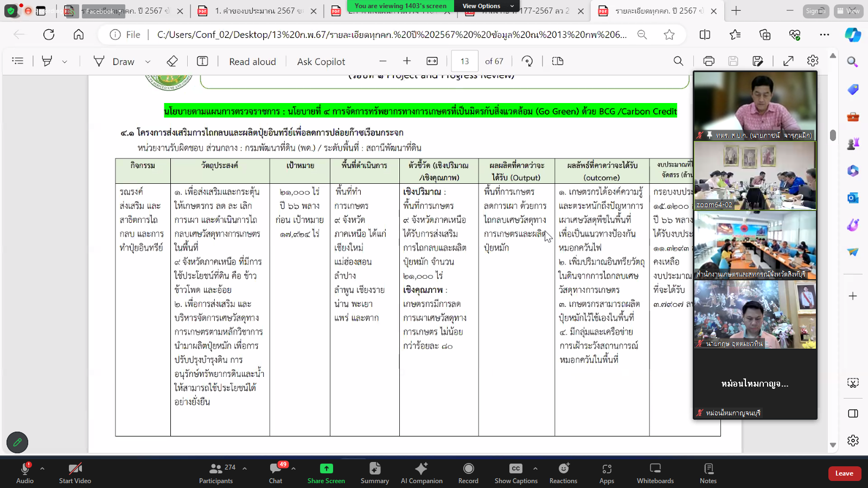Switch to คำของบประมาณ 2567 tab

258,11
